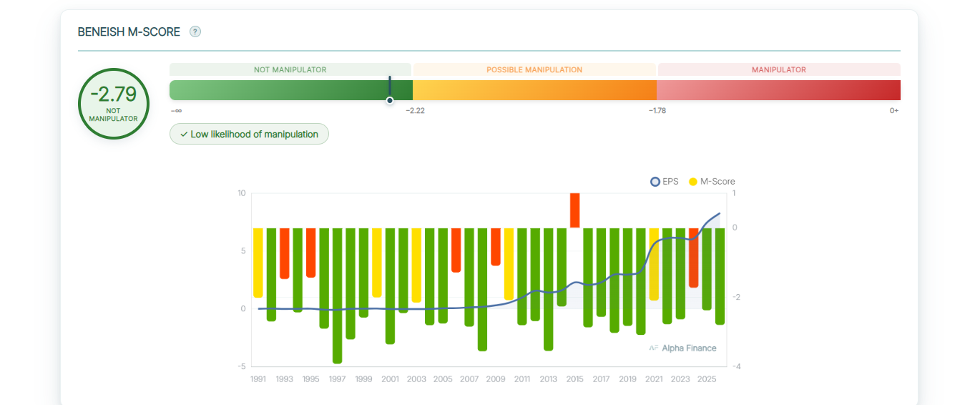Click the POSSIBLE MANIPULATION range label
Image resolution: width=980 pixels, height=405 pixels.
534,69
